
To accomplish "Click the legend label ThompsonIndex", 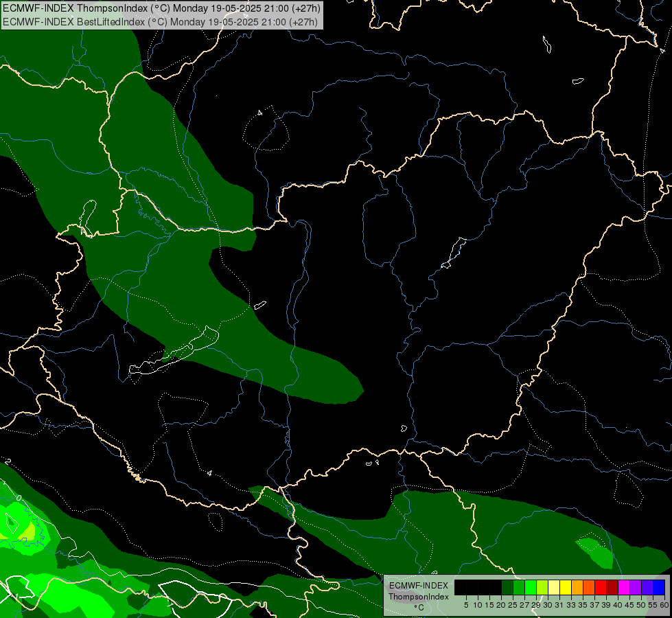I will (419, 597).
